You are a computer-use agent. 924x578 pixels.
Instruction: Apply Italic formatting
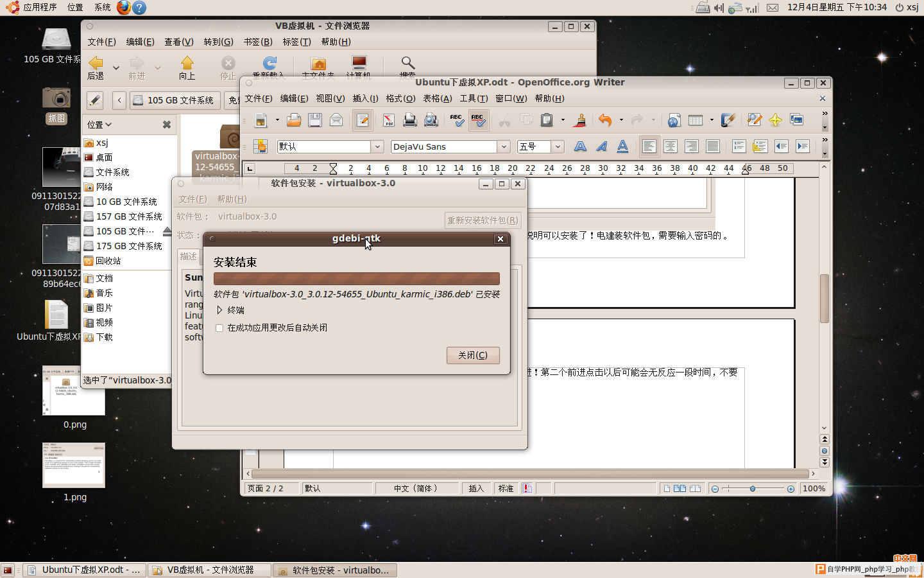pyautogui.click(x=601, y=146)
